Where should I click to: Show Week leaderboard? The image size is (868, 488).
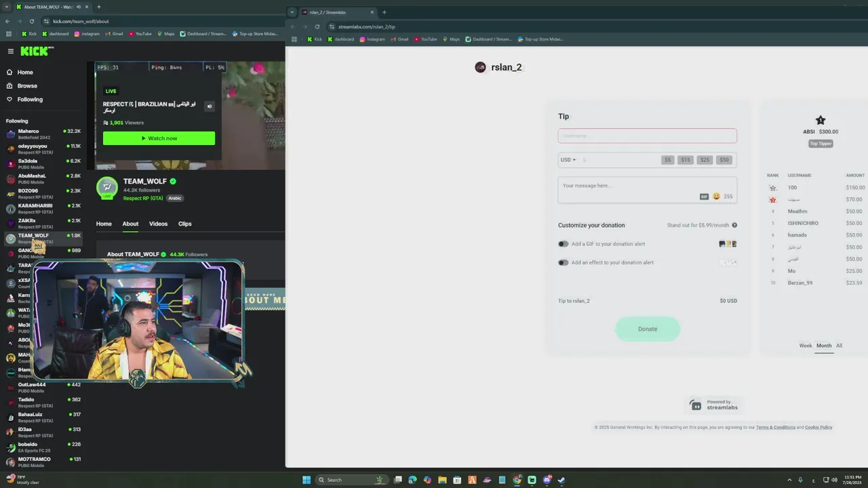pos(806,346)
